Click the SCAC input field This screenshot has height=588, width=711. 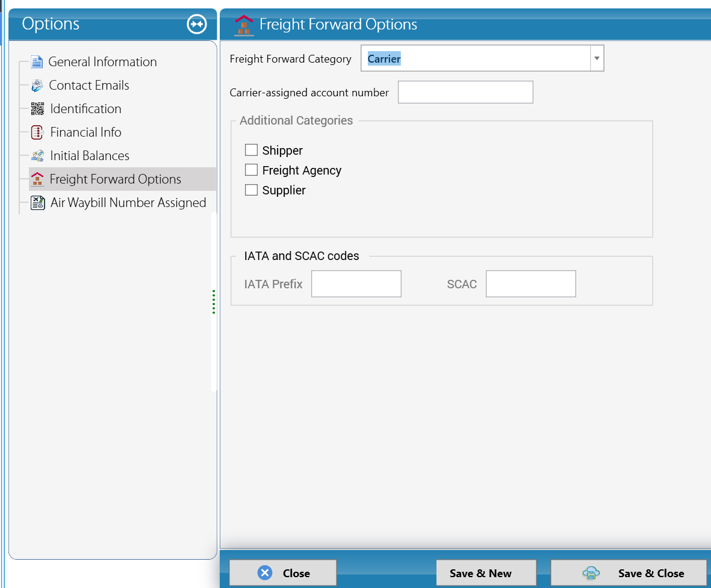coord(530,284)
